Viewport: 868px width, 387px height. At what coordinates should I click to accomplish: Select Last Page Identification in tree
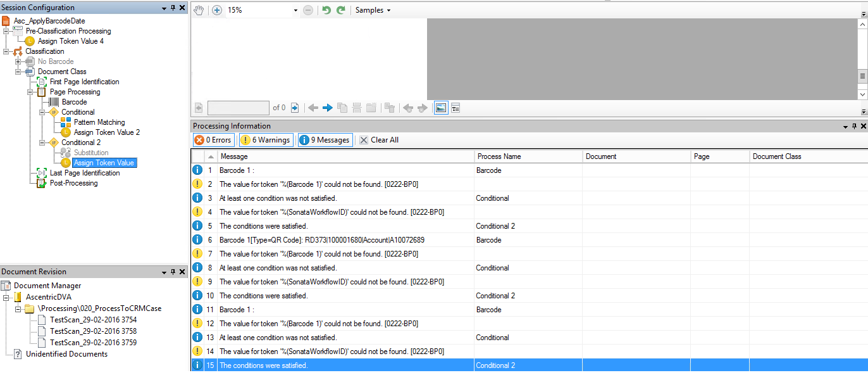(x=84, y=173)
